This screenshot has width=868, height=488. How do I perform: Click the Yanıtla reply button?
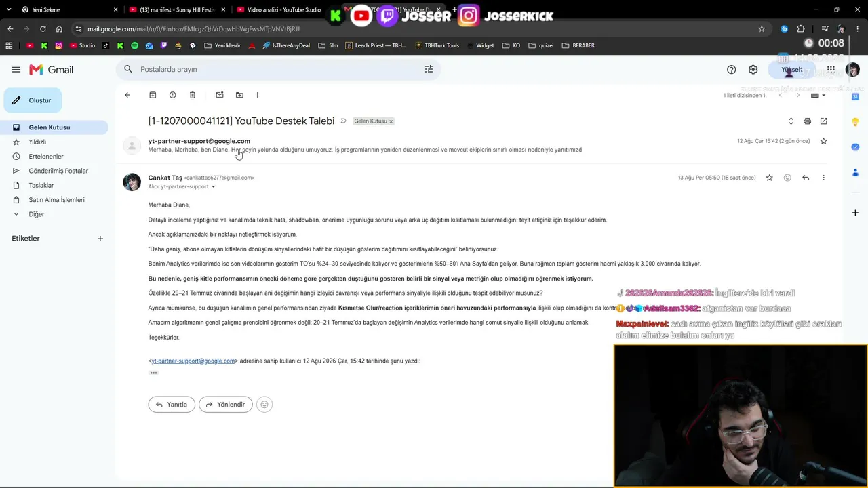172,405
